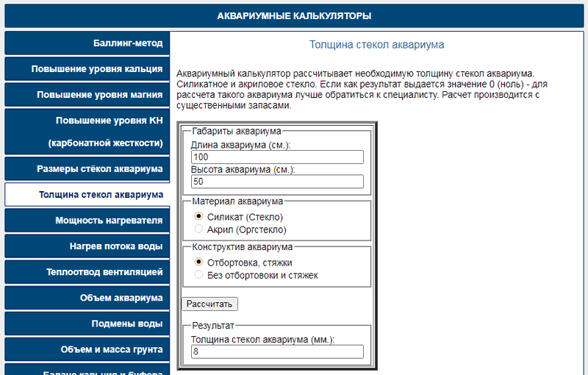Viewport: 588px width, 375px height.
Task: Open Мощность нагревателя calculator
Action: pyautogui.click(x=87, y=221)
